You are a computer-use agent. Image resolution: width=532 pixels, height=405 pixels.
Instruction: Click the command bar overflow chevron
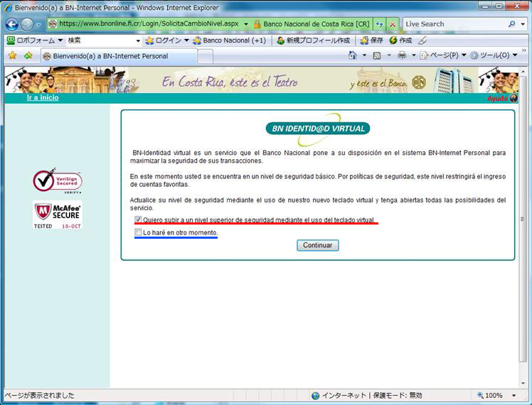click(524, 50)
